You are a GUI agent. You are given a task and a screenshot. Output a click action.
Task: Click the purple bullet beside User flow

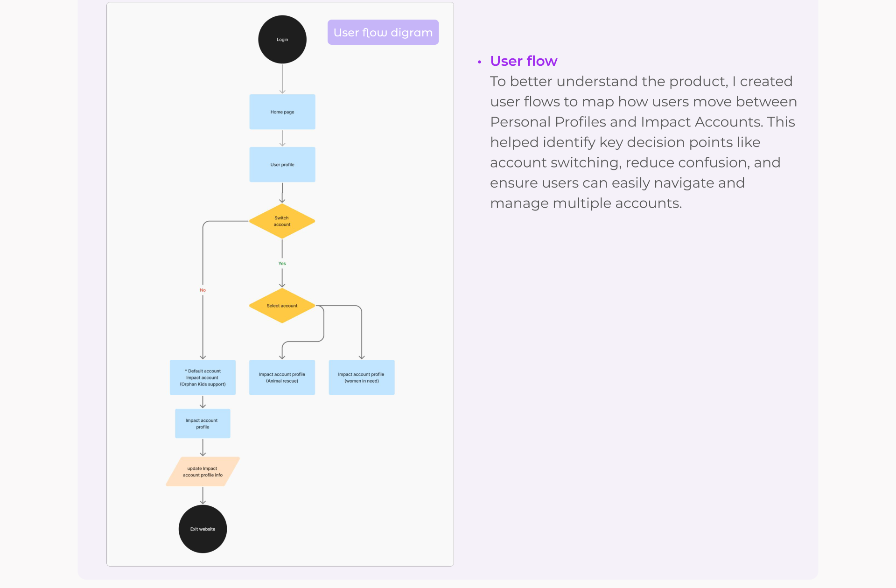(479, 62)
